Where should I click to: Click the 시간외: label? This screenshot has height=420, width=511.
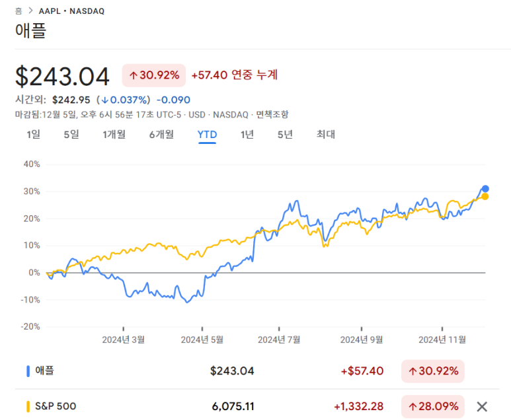click(30, 99)
